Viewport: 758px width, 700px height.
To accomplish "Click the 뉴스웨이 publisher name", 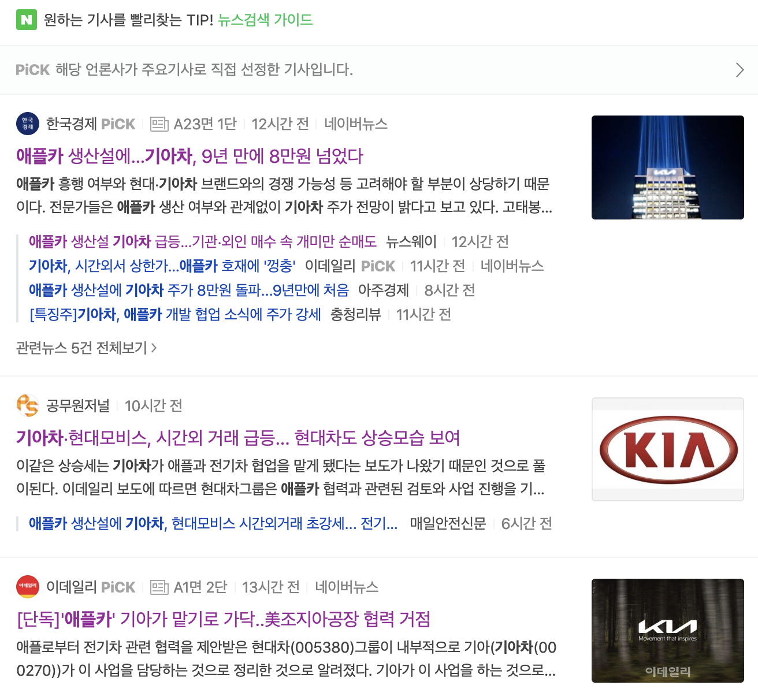I will coord(411,241).
